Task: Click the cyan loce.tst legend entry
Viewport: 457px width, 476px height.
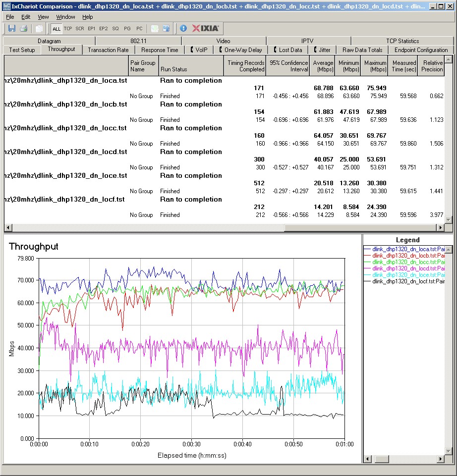Action: point(404,275)
